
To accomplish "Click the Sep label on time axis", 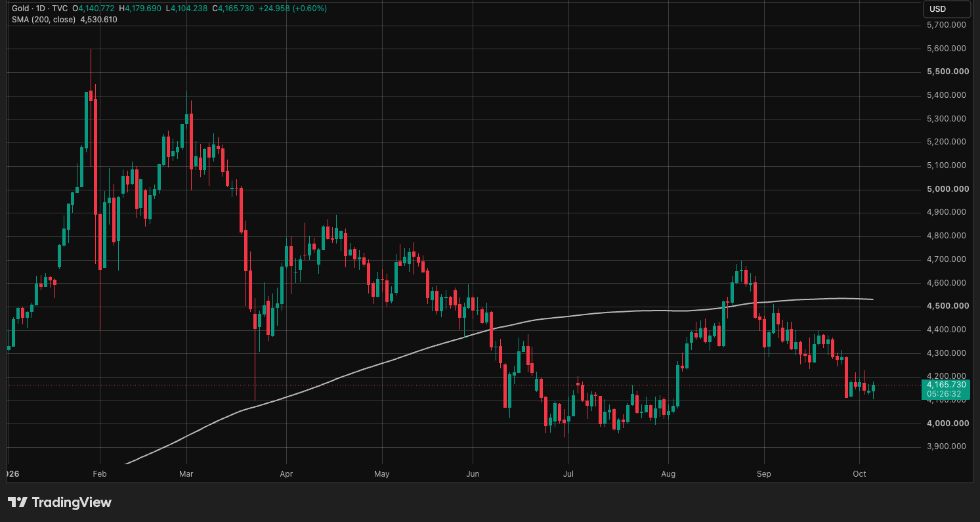I will pos(764,473).
